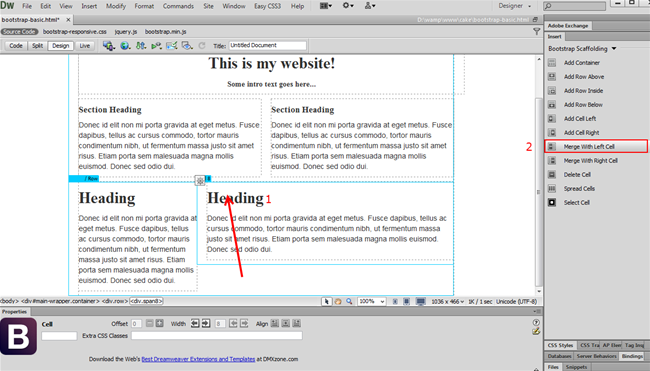650x371 pixels.
Task: Click the Spread Cells icon
Action: [x=552, y=189]
